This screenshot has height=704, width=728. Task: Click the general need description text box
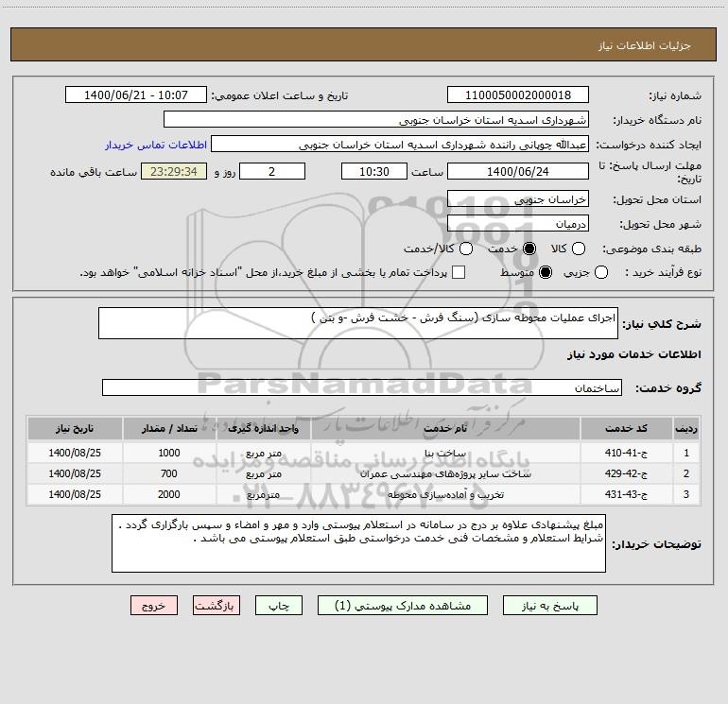tap(358, 323)
